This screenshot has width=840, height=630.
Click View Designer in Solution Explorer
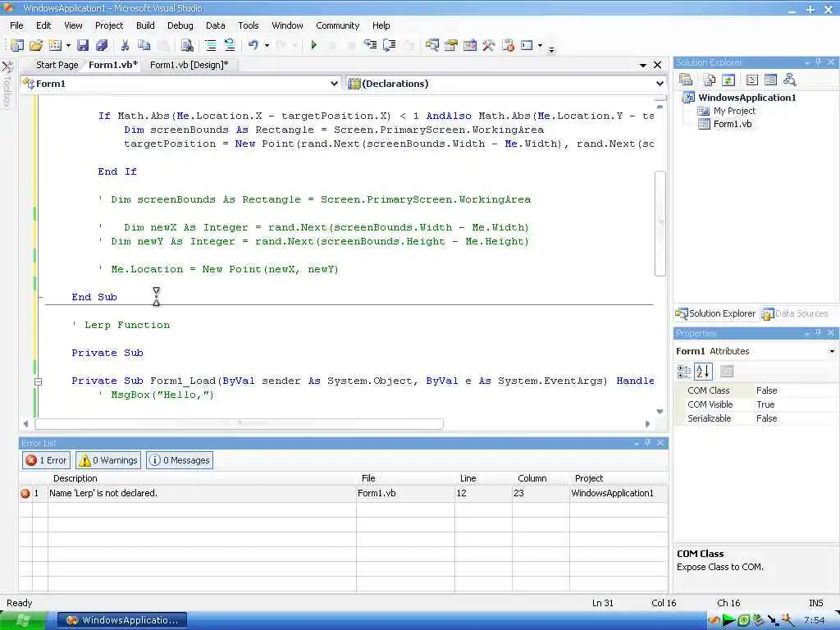pyautogui.click(x=770, y=80)
